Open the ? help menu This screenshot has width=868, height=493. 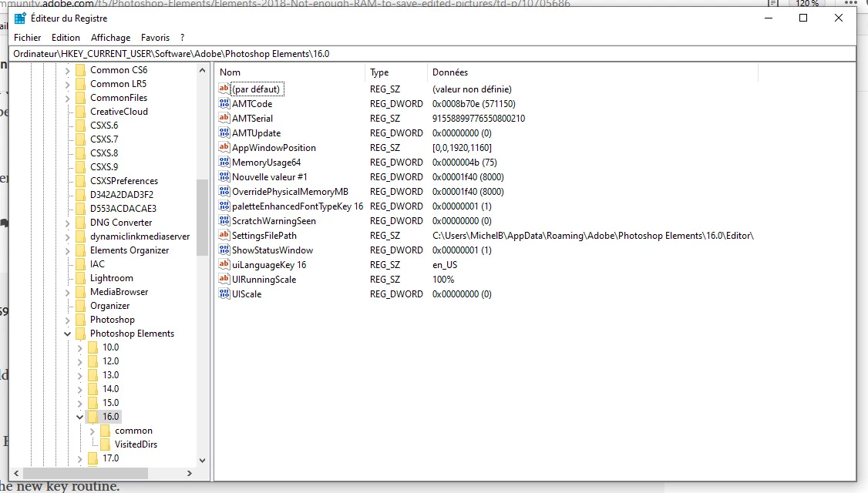coord(182,38)
